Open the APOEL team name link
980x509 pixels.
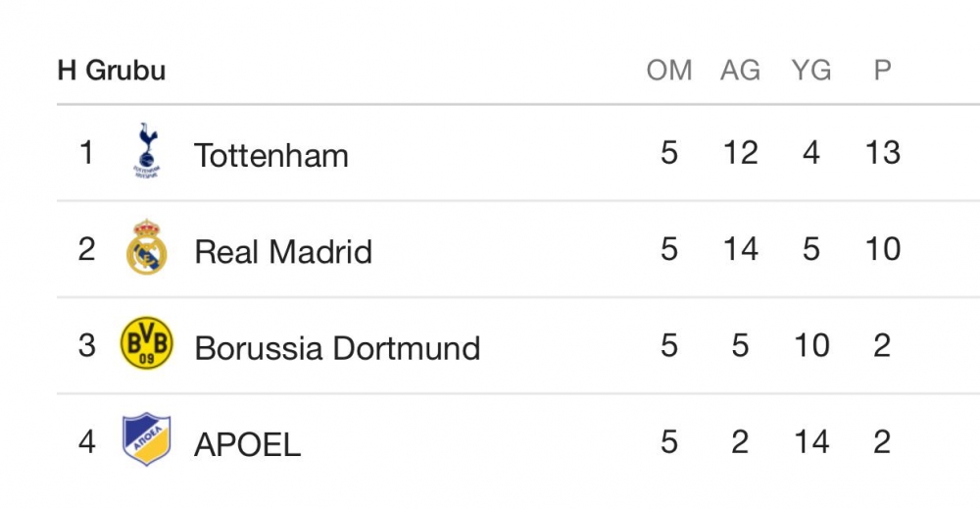coord(247,444)
